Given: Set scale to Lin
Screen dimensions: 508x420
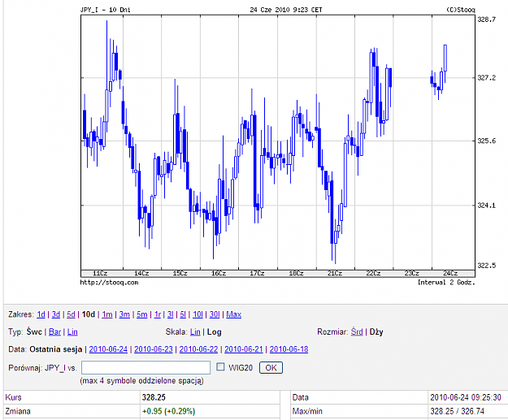Looking at the screenshot, I should (195, 332).
